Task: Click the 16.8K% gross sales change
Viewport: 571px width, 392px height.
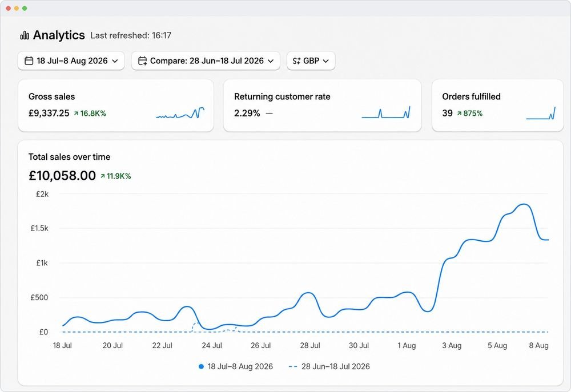Action: 90,114
